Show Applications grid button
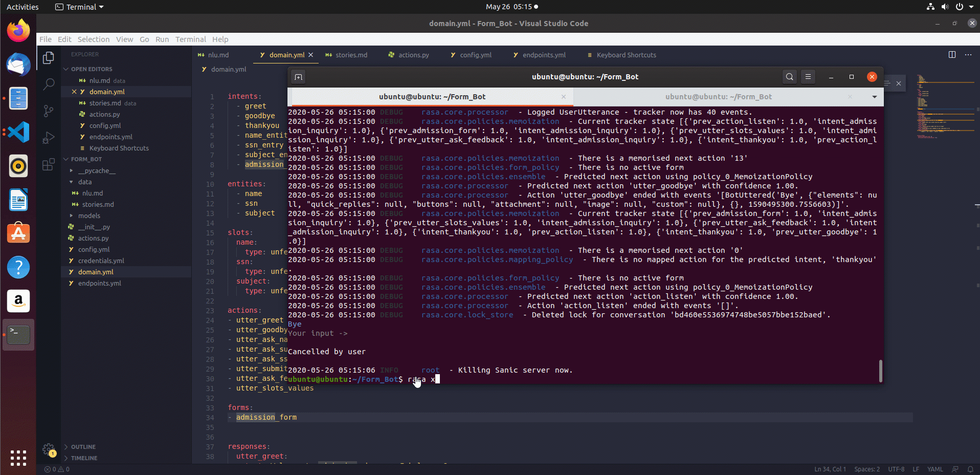This screenshot has height=475, width=980. click(x=18, y=458)
